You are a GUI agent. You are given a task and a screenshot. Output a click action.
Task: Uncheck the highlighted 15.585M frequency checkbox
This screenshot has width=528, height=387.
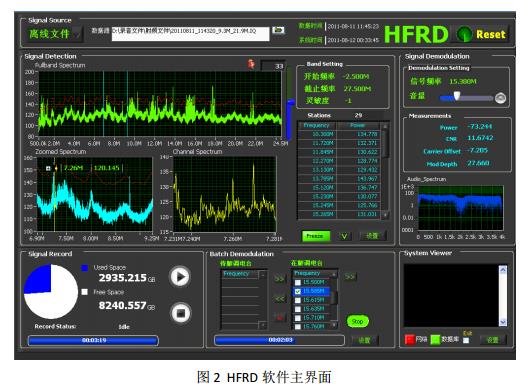[x=298, y=291]
